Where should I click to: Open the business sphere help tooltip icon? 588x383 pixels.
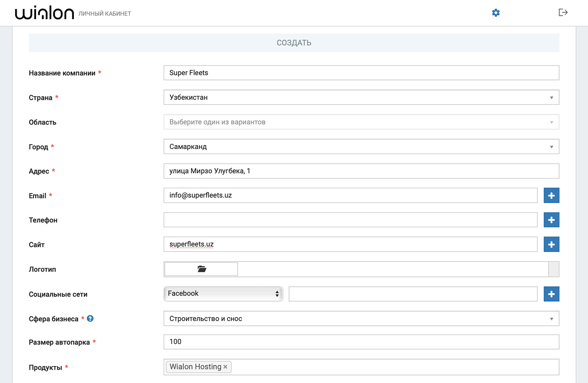[90, 319]
